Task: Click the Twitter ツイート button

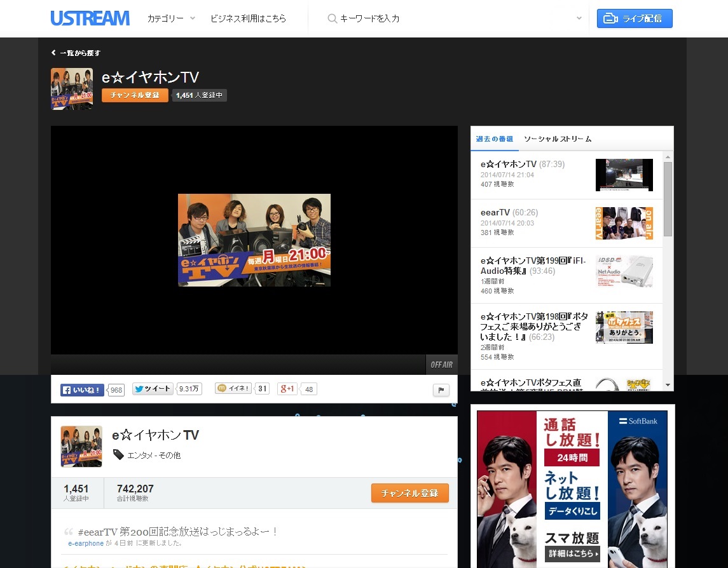Action: point(153,389)
